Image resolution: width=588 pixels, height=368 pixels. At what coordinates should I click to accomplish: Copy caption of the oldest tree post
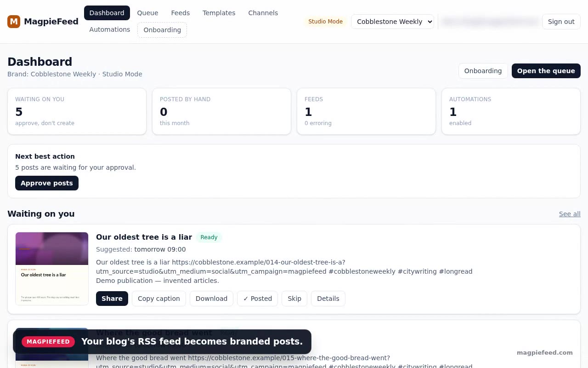click(159, 299)
